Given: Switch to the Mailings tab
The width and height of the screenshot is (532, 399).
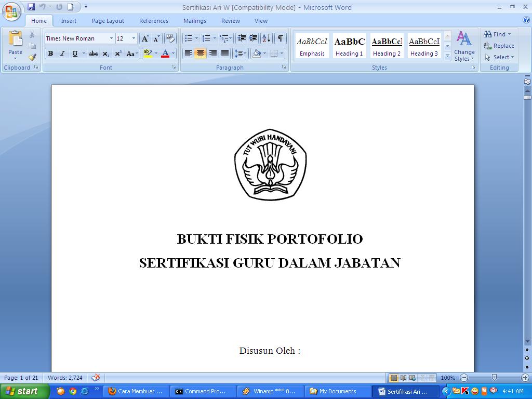Looking at the screenshot, I should click(x=195, y=21).
